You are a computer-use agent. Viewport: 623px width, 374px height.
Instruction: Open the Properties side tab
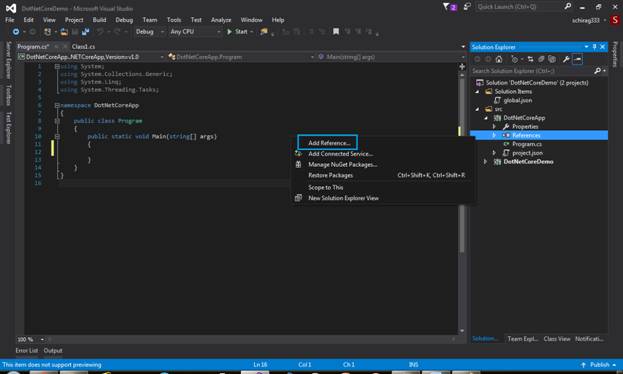(615, 54)
